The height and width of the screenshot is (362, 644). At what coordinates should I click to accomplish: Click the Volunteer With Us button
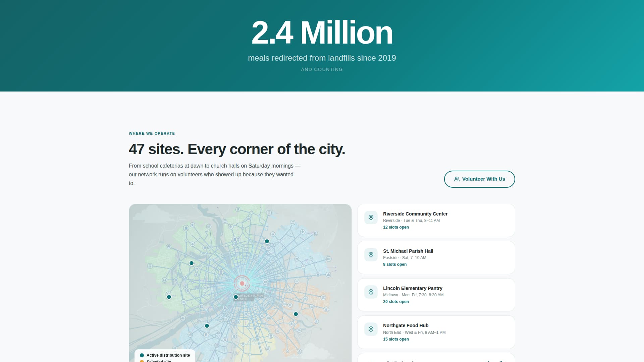(x=479, y=179)
